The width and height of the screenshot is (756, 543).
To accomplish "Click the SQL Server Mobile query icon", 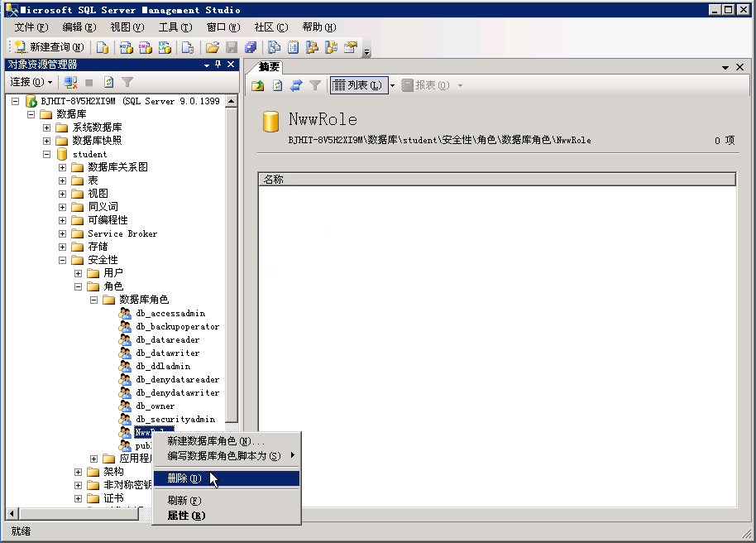I will 188,47.
